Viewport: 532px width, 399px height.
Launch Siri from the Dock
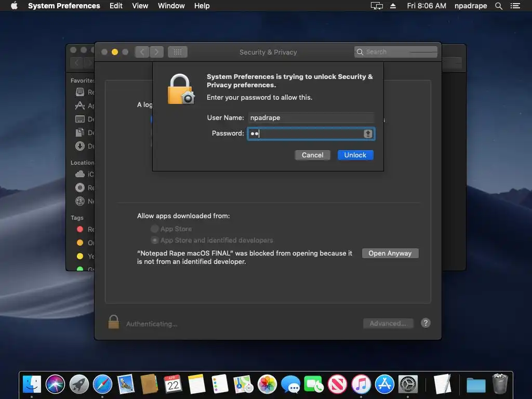[55, 384]
